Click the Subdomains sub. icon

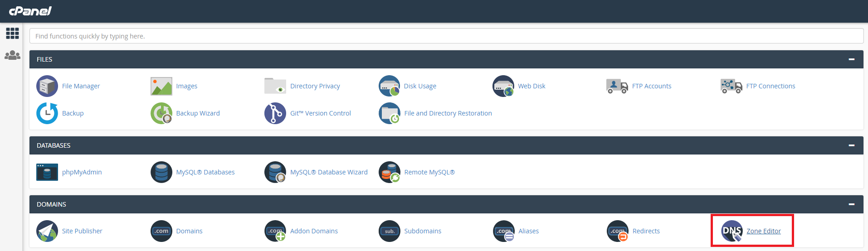click(390, 231)
